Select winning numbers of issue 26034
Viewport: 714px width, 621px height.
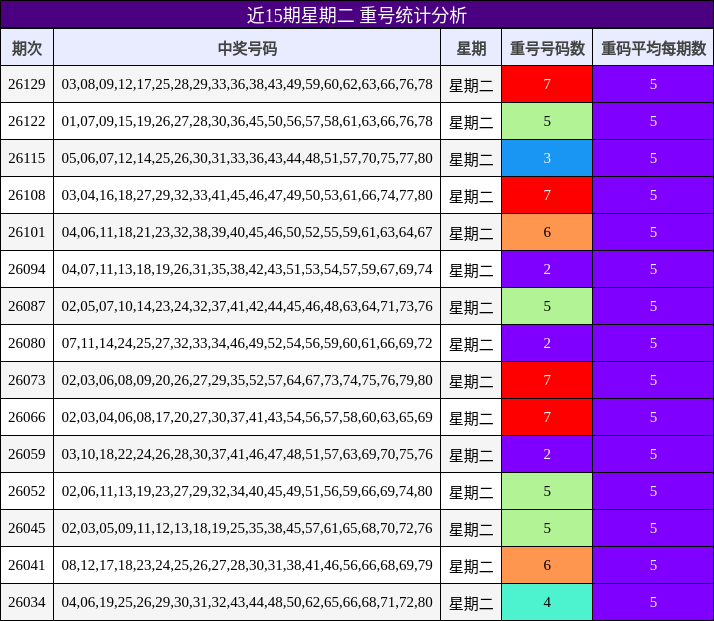(x=247, y=602)
